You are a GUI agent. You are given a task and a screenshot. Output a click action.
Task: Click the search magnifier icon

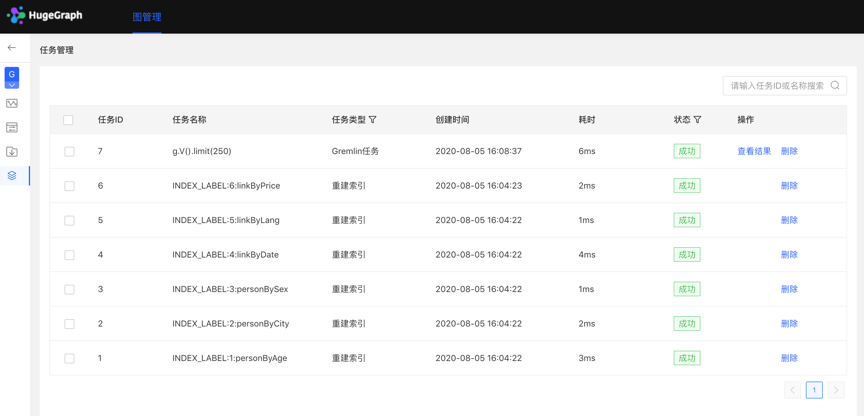835,86
